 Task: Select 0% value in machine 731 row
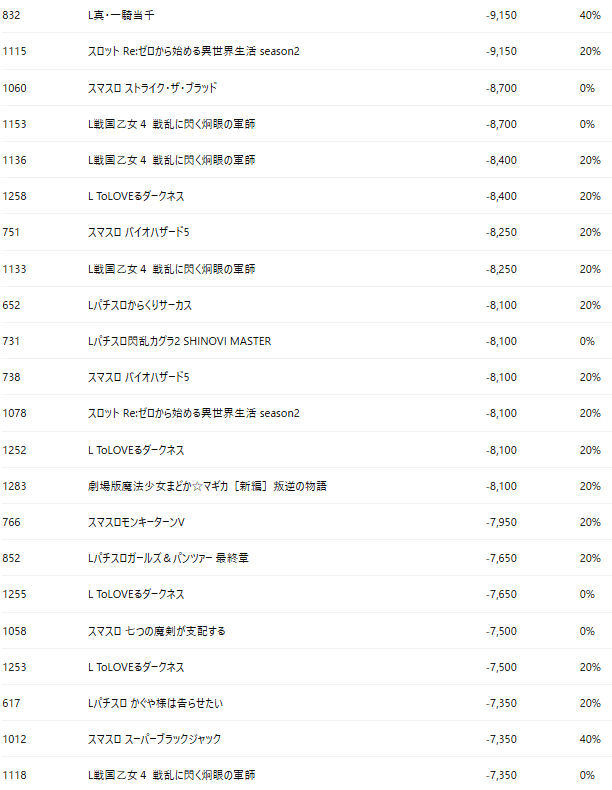click(x=587, y=341)
